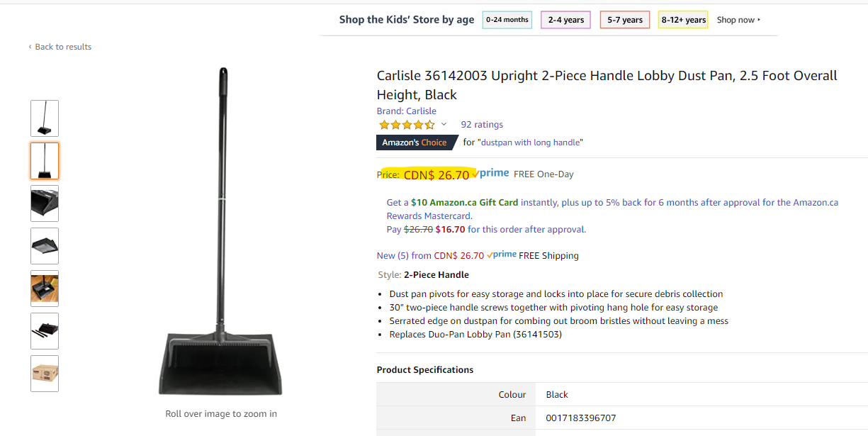Viewport: 868px width, 436px height.
Task: Click main product image to zoom
Action: 221,232
